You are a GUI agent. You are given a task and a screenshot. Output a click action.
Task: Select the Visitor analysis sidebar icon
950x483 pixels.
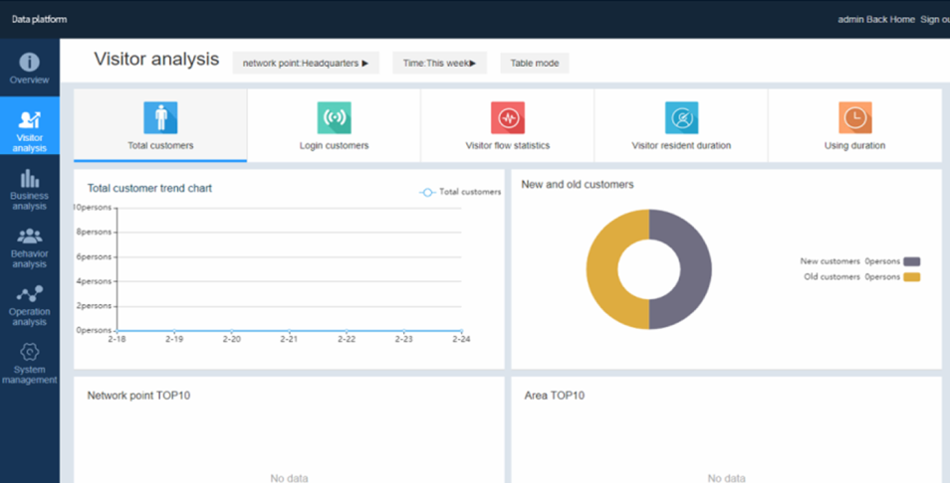tap(29, 119)
